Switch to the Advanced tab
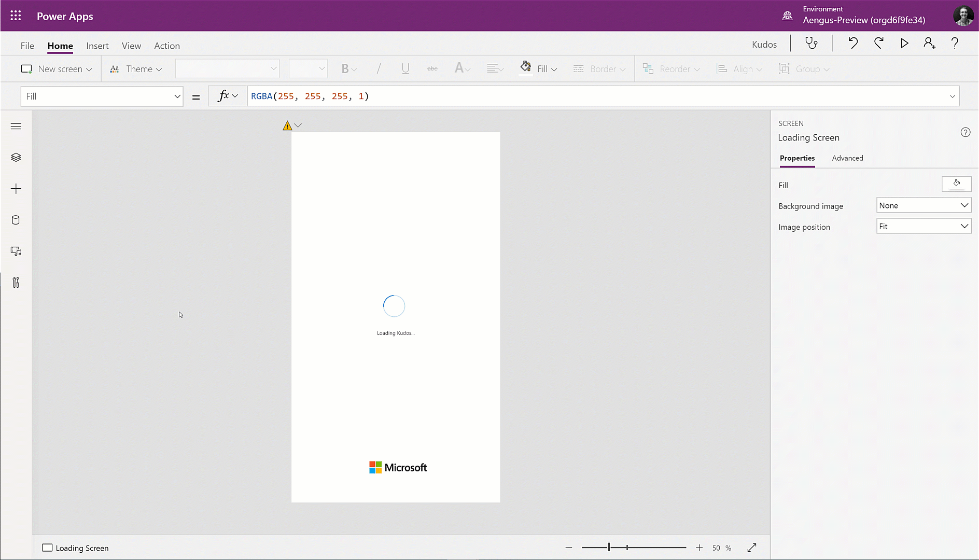Image resolution: width=979 pixels, height=560 pixels. point(847,158)
